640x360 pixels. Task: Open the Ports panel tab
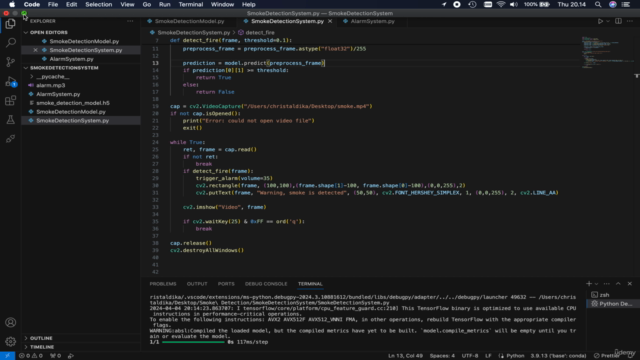pyautogui.click(x=226, y=284)
